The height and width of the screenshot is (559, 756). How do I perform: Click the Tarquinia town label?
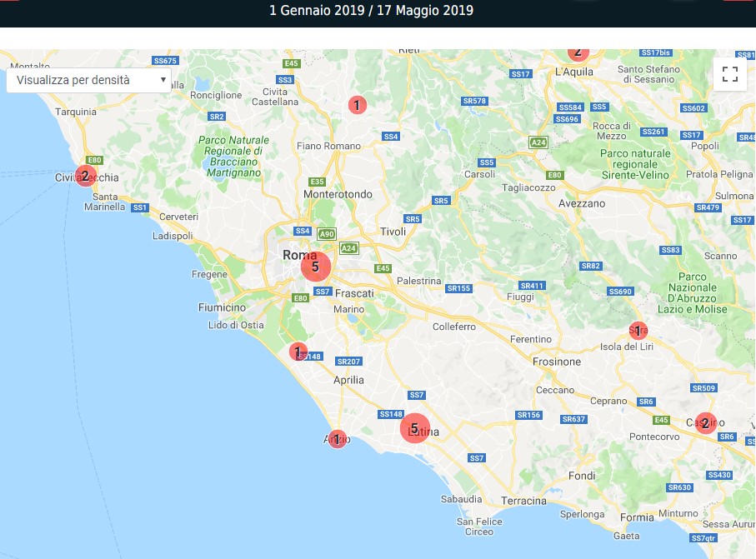tap(76, 112)
